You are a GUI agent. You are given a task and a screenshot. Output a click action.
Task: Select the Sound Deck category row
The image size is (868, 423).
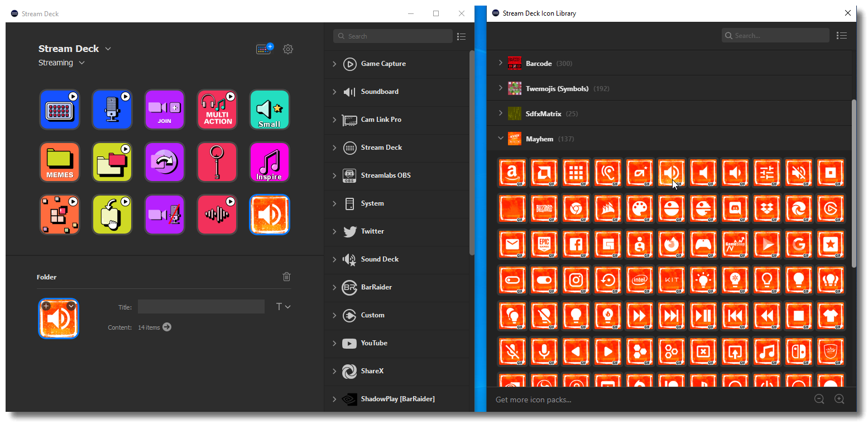tap(397, 259)
